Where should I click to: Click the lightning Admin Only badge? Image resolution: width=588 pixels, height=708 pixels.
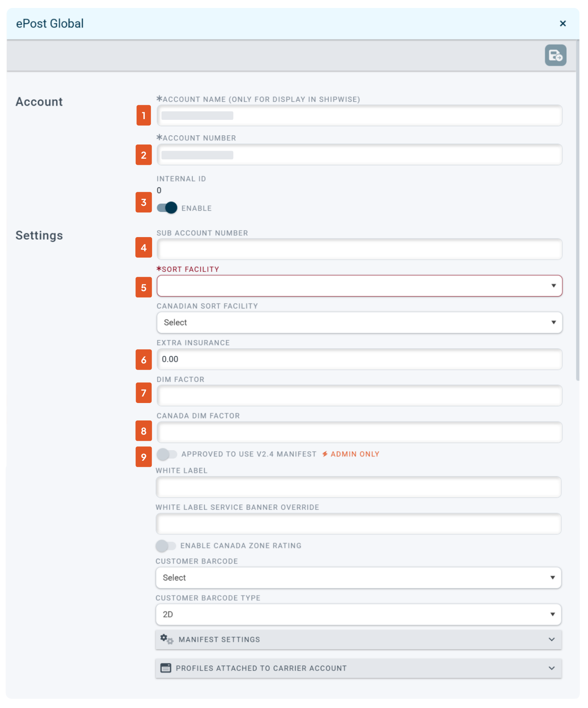(351, 454)
